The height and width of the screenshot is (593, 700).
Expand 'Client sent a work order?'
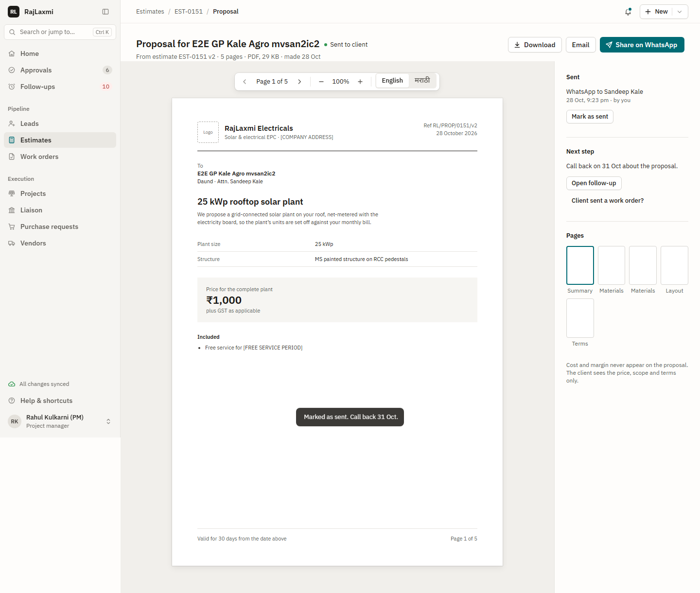[608, 201]
